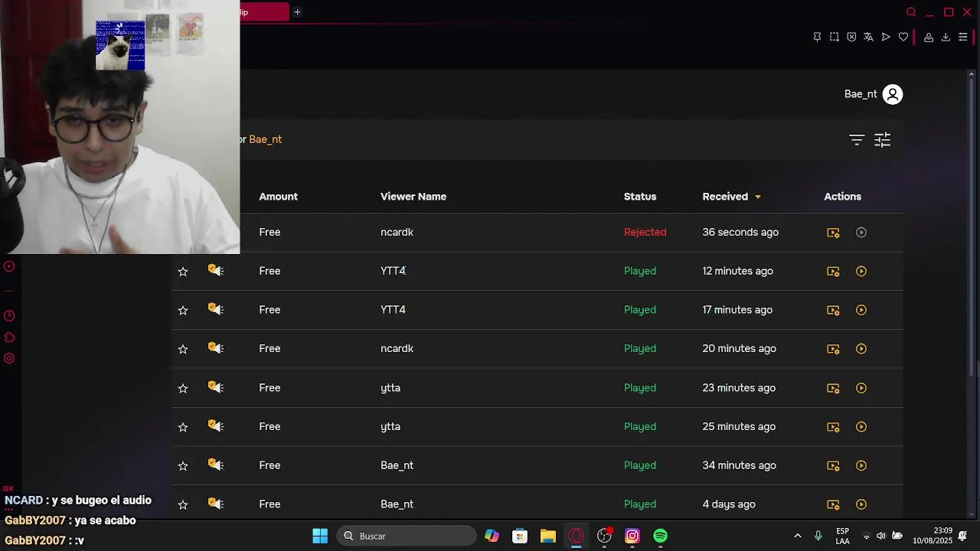Open media details for 20 minutes ago row
Image resolution: width=980 pixels, height=551 pixels.
point(834,349)
